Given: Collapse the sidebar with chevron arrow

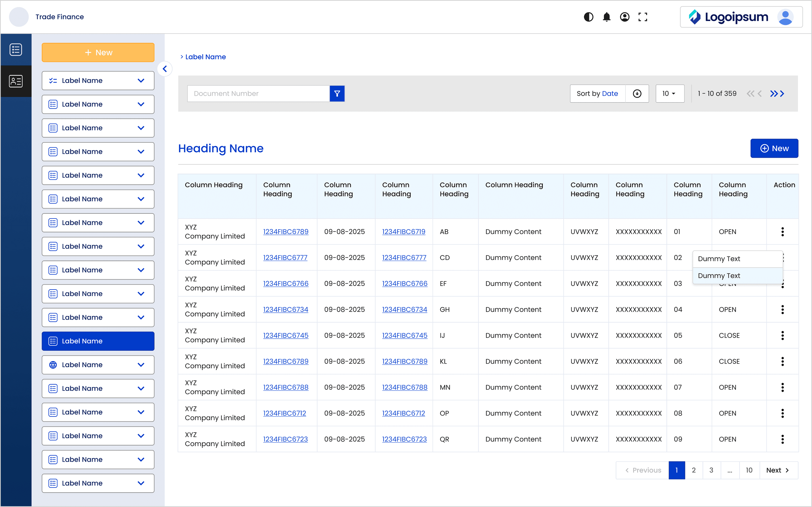Looking at the screenshot, I should click(164, 69).
